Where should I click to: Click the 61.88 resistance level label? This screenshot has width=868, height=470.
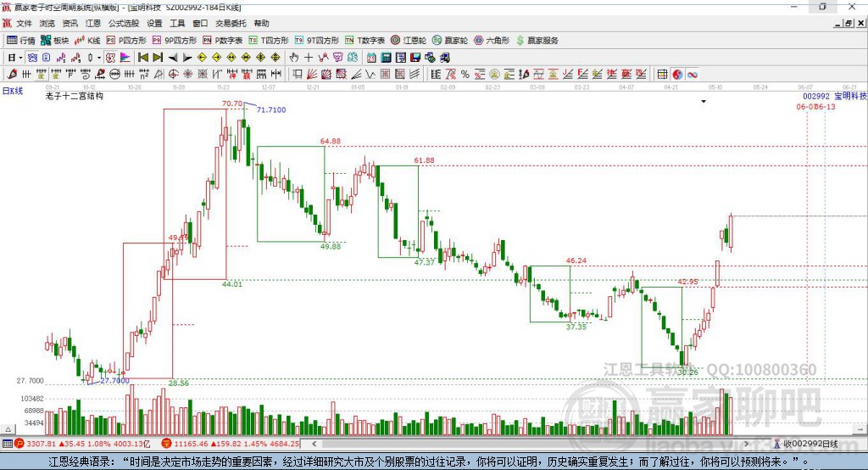point(424,160)
